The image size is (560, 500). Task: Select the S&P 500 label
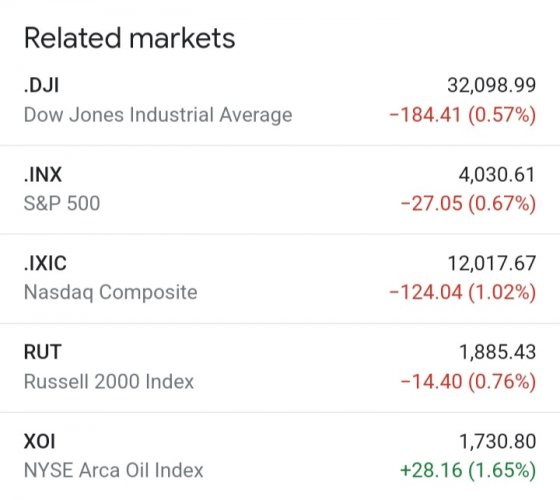click(62, 204)
